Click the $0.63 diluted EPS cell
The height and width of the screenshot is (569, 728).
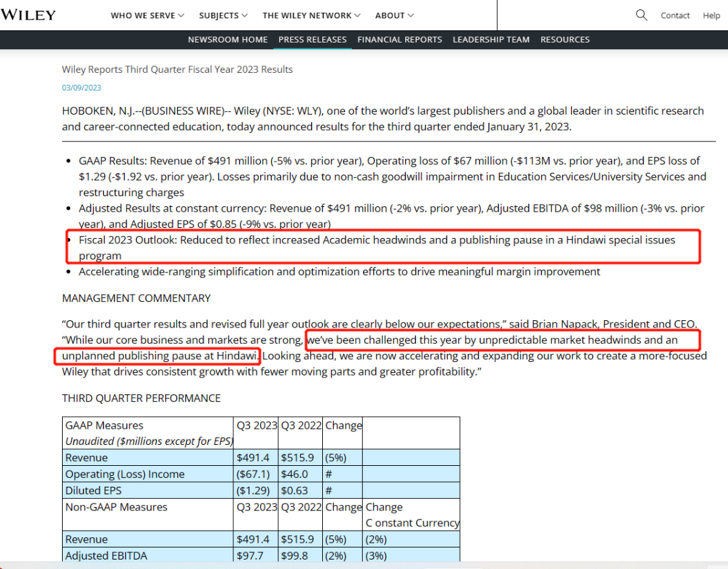[300, 490]
